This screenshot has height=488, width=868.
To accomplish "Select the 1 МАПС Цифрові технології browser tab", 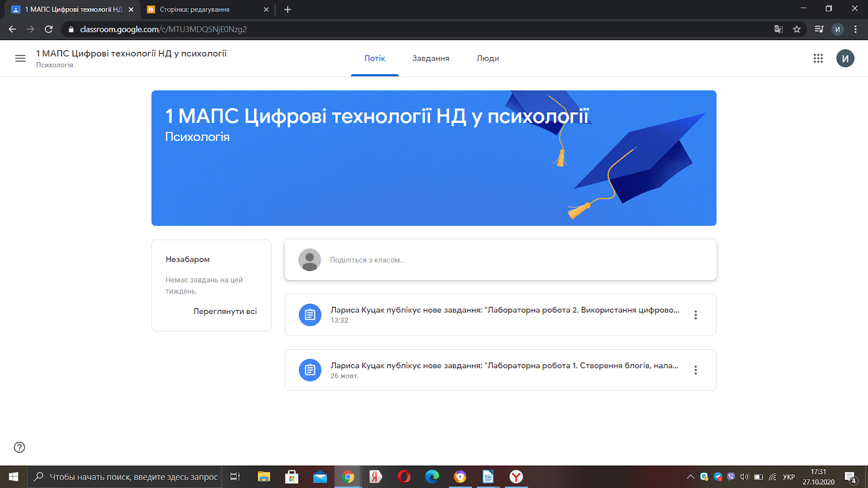I will 72,9.
